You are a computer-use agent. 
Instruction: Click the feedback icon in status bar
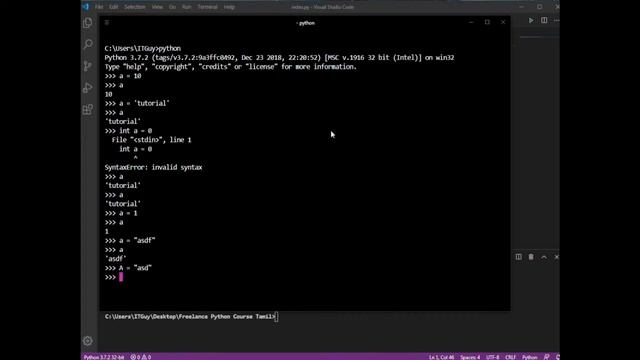546,357
